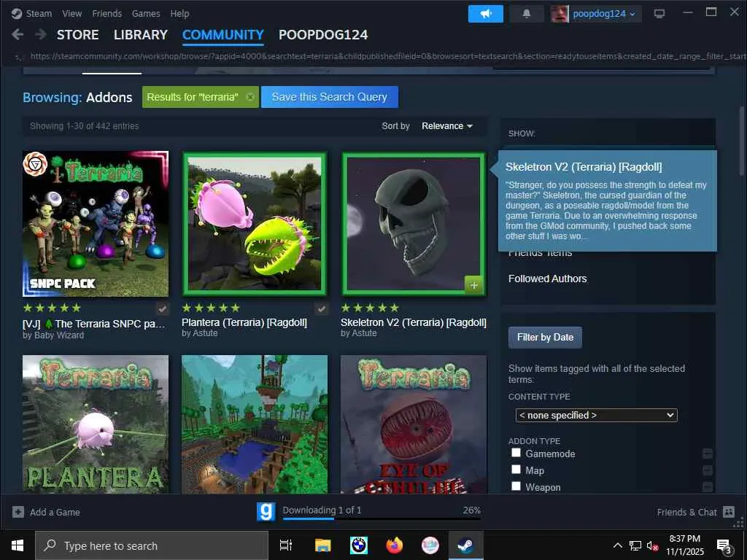Open the Skeletron skull thumbnail
Image resolution: width=747 pixels, height=560 pixels.
(414, 224)
